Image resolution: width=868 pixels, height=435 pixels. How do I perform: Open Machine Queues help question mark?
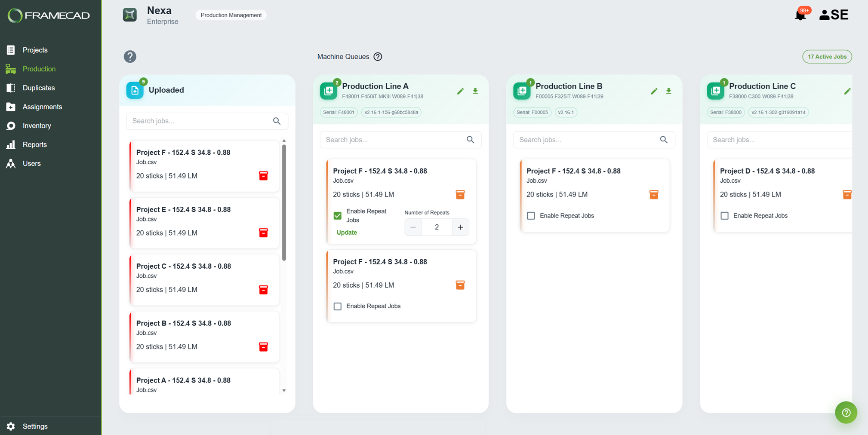pos(378,57)
